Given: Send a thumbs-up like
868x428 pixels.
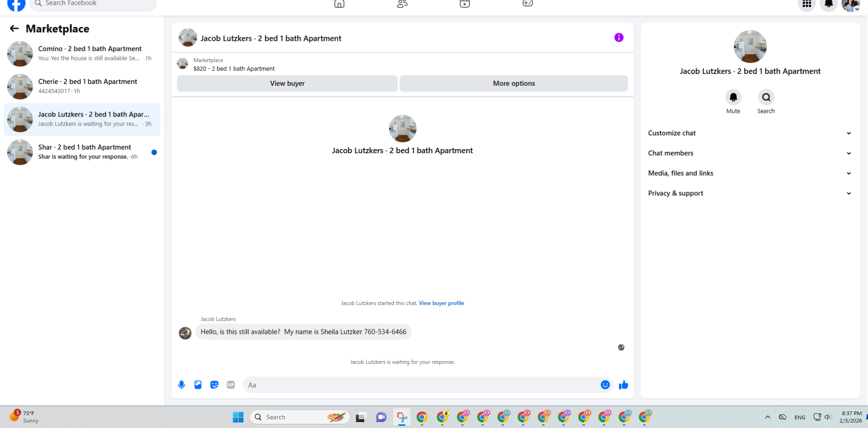Looking at the screenshot, I should (x=623, y=385).
